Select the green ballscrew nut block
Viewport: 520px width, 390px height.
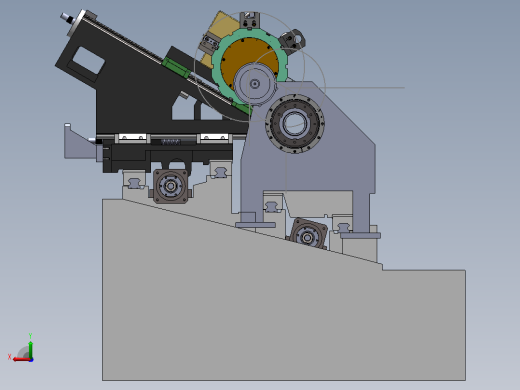176,68
